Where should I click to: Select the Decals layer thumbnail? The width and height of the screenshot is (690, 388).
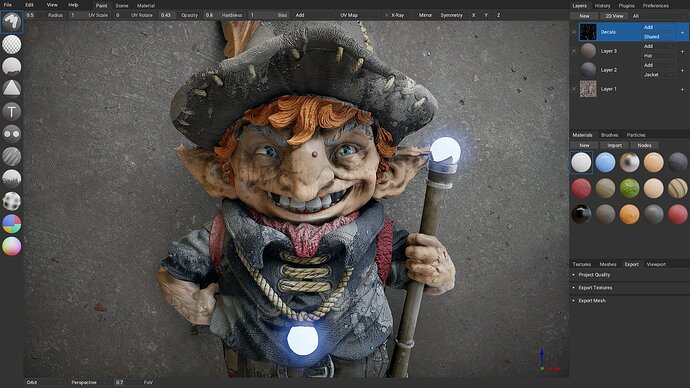pos(588,32)
